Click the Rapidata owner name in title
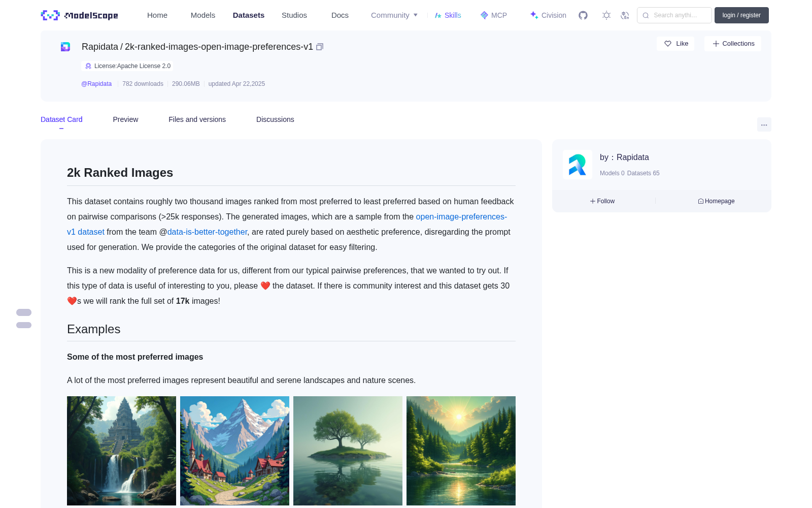This screenshot has height=508, width=812. tap(99, 47)
